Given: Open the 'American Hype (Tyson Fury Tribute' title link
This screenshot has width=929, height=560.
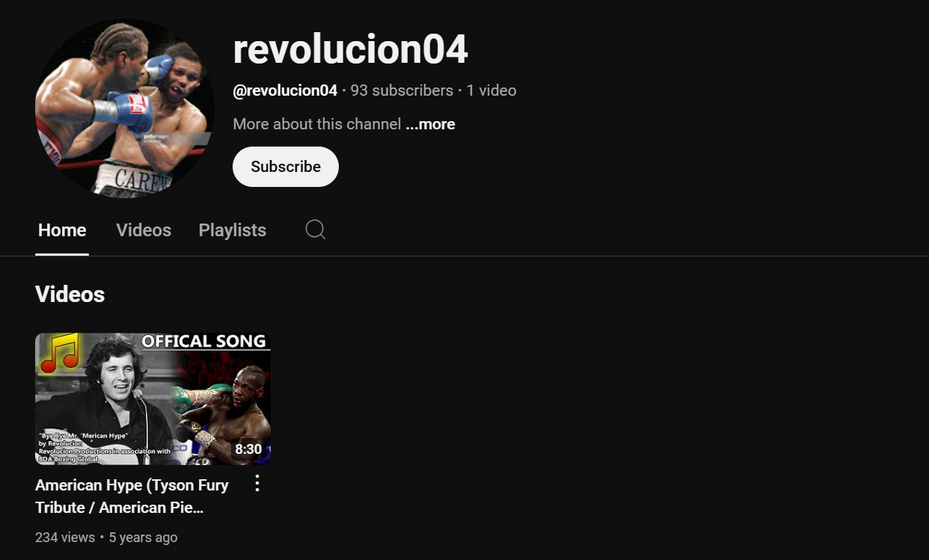Looking at the screenshot, I should [x=132, y=496].
